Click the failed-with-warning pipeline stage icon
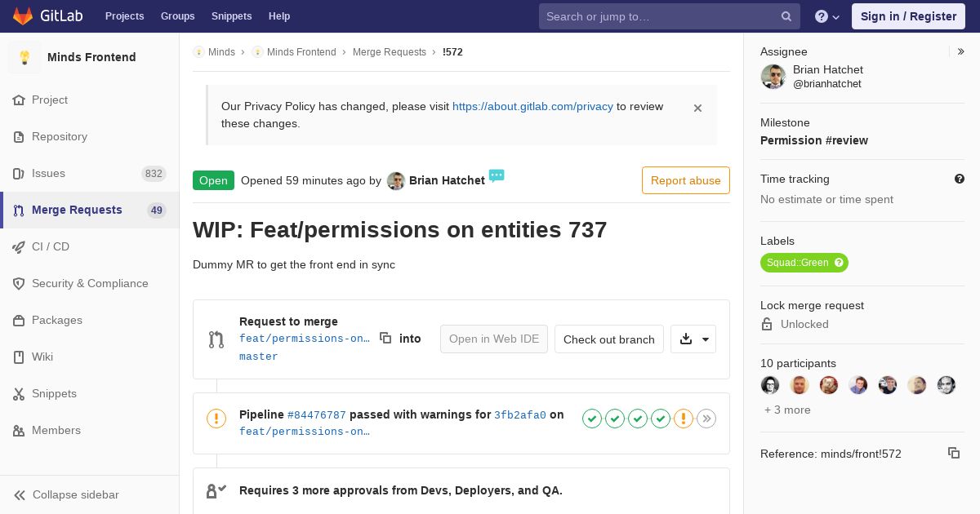Viewport: 980px width, 514px height. (684, 419)
